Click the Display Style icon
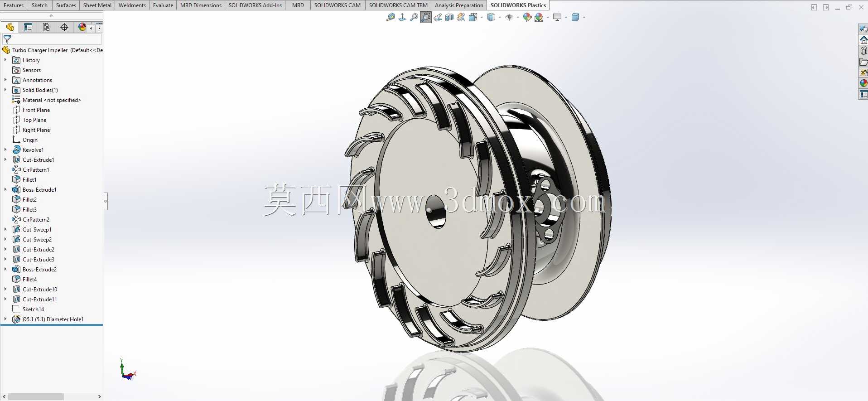The width and height of the screenshot is (868, 401). pos(491,17)
